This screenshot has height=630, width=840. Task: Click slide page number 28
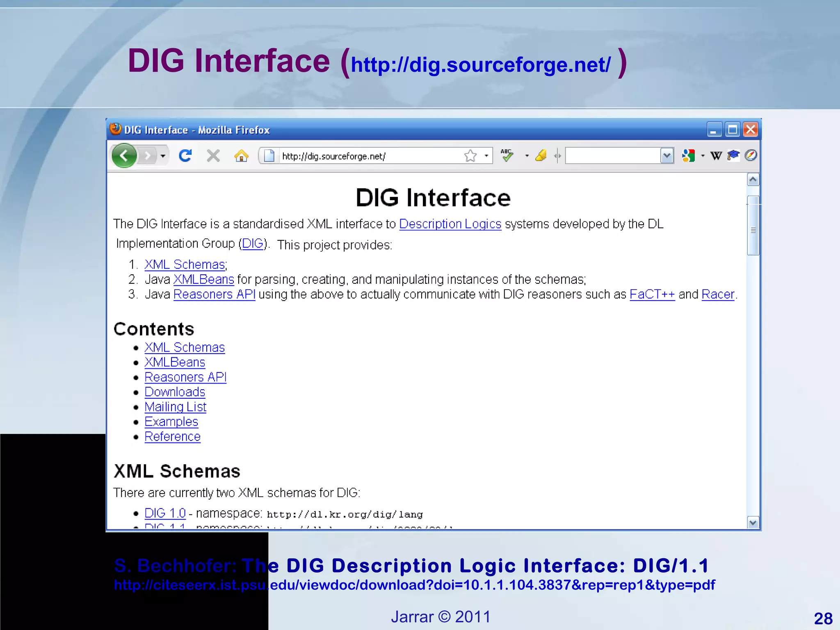pos(823,619)
